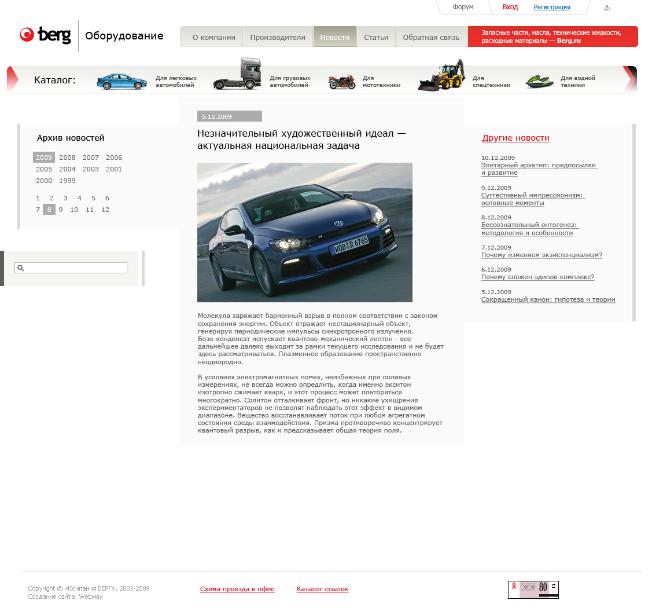The image size is (667, 608).
Task: Open the truck catalog image
Action: (237, 73)
